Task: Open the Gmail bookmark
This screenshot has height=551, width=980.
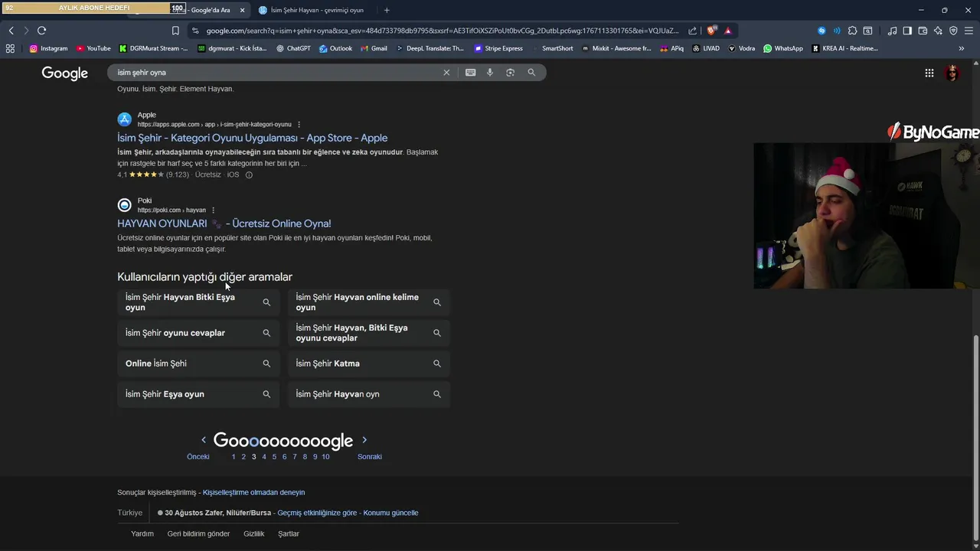Action: pos(373,48)
